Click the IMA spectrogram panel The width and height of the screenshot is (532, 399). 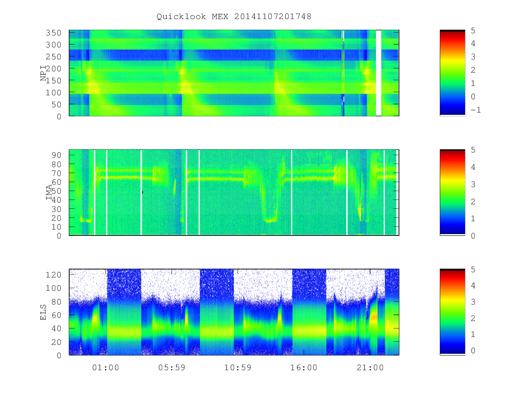[234, 192]
